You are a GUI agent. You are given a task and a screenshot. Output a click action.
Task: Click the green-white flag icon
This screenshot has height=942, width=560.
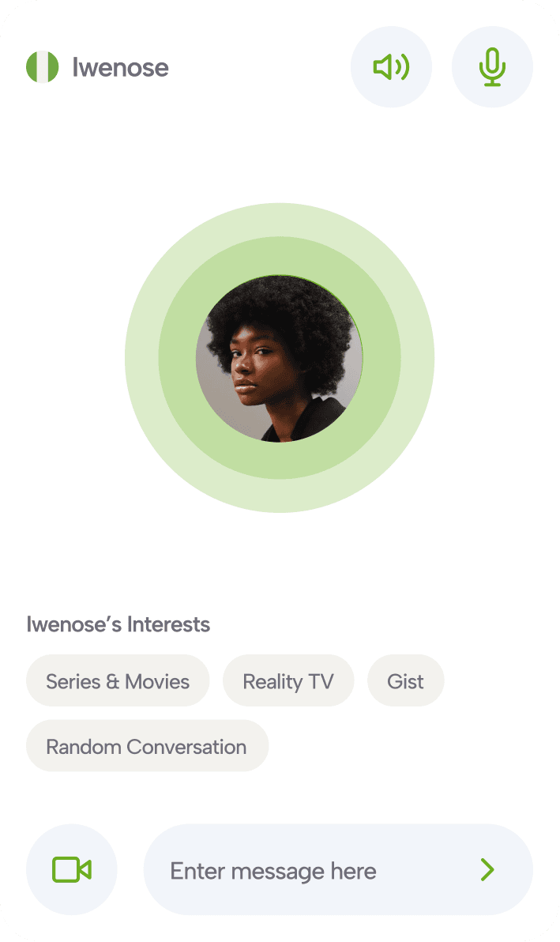tap(43, 66)
